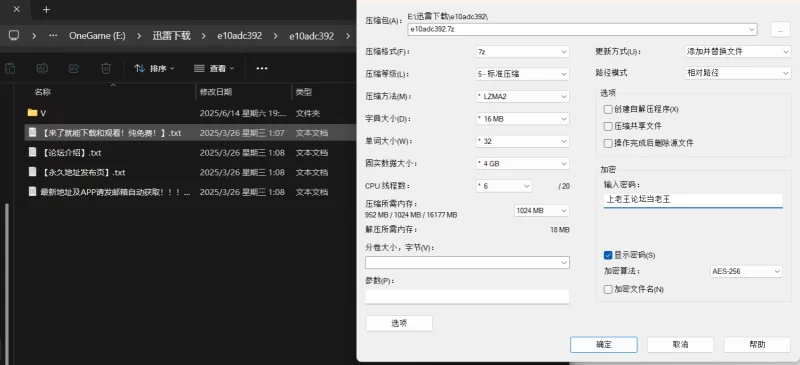800x365 pixels.
Task: Open the 压缩等级 标准压缩 dropdown
Action: pyautogui.click(x=522, y=74)
